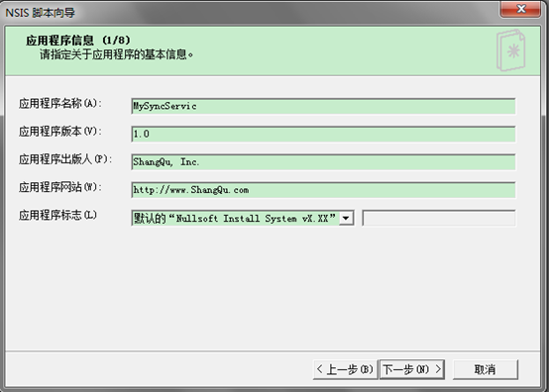Click the application name field containing MySyncServic
Image resolution: width=549 pixels, height=392 pixels.
tap(323, 106)
